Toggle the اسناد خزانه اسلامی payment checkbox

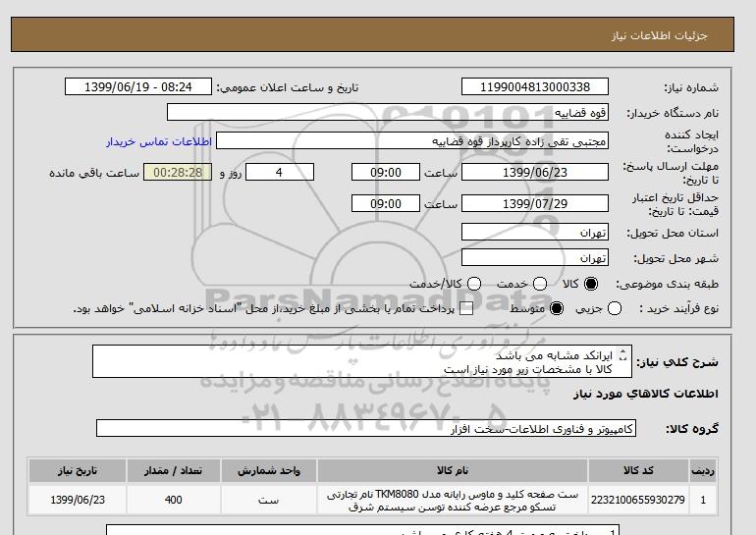(x=466, y=309)
